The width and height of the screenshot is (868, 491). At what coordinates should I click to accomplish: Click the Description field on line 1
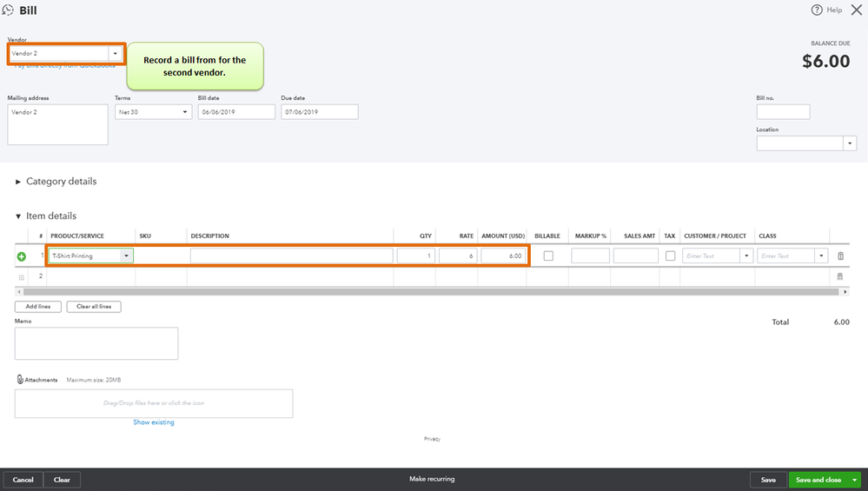point(292,255)
